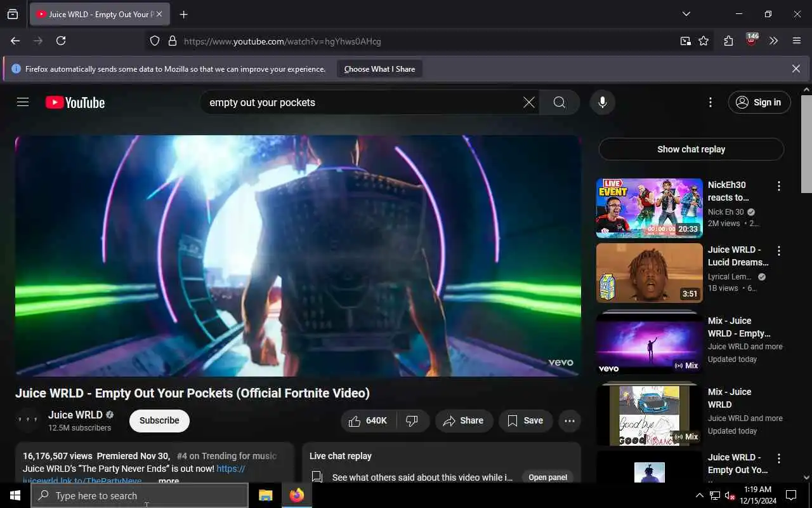This screenshot has height=508, width=812.
Task: Open more actions ellipsis under video
Action: point(569,420)
